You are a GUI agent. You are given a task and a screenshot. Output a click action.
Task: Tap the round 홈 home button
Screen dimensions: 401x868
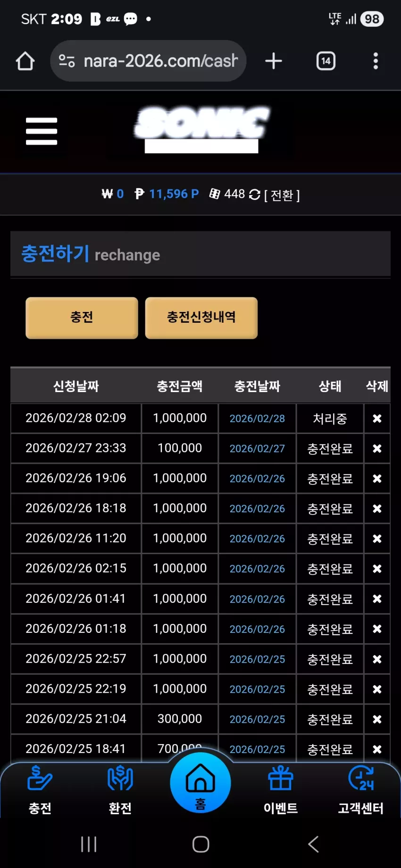(200, 782)
